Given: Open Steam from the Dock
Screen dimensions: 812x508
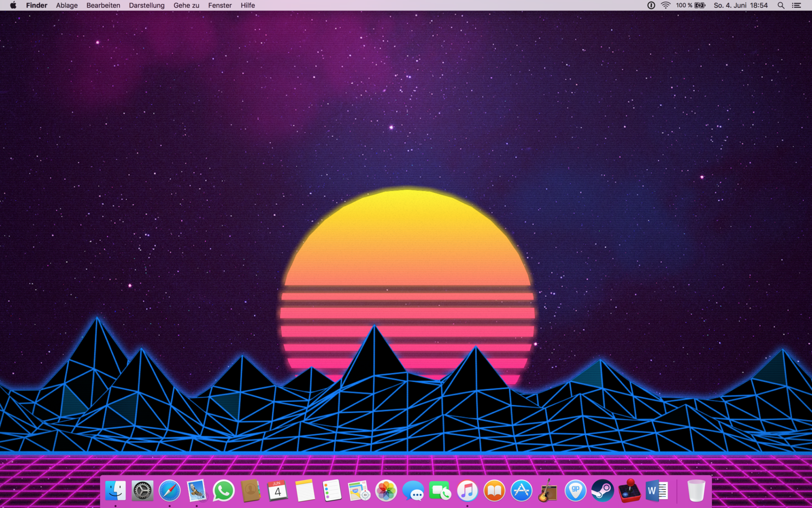Looking at the screenshot, I should tap(602, 491).
